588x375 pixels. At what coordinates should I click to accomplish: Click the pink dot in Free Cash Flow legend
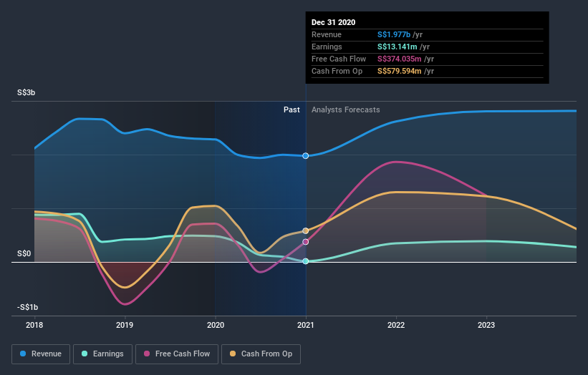point(147,354)
